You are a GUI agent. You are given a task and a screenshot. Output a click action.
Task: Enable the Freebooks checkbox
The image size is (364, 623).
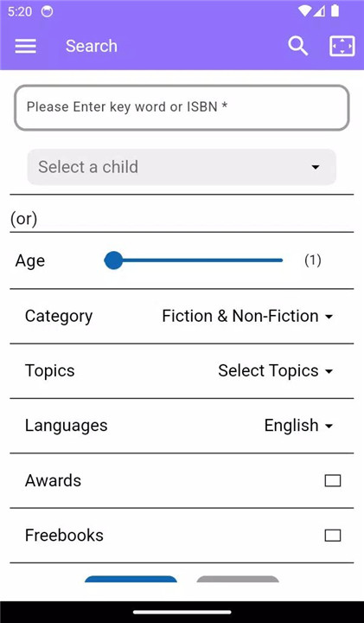tap(333, 536)
